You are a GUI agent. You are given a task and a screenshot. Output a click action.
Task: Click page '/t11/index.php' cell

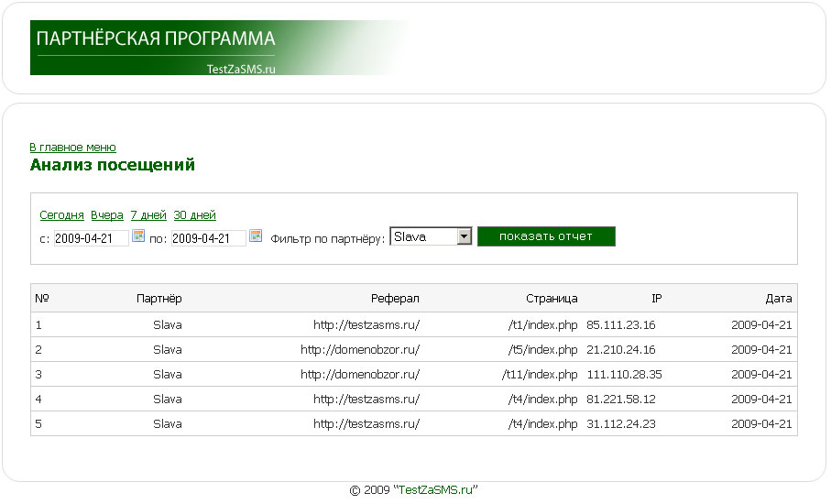[540, 374]
